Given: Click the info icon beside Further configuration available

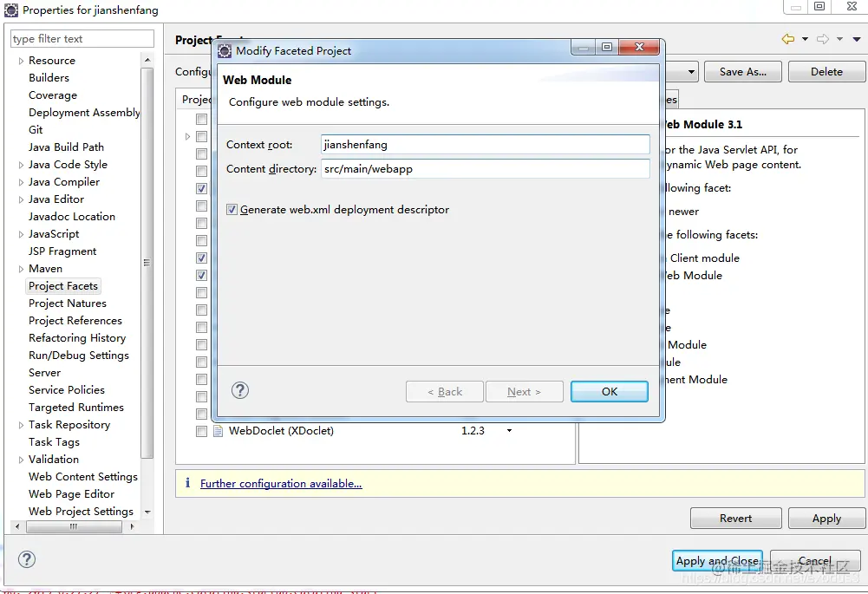Looking at the screenshot, I should [x=187, y=483].
